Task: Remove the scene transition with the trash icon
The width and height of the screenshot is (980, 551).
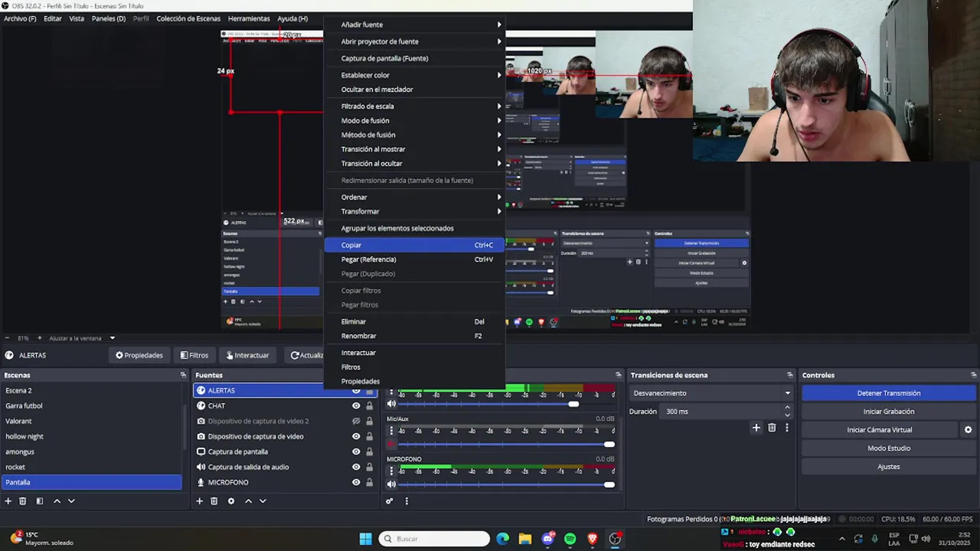Action: 772,428
